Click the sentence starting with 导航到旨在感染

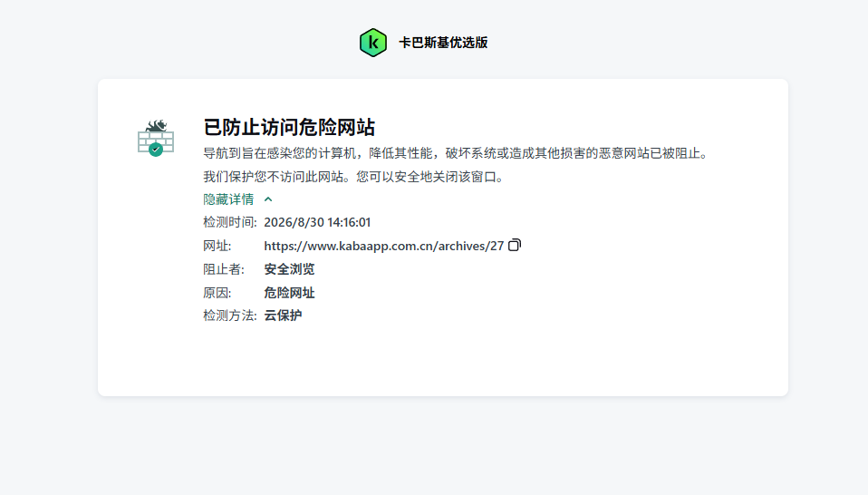[x=456, y=153]
